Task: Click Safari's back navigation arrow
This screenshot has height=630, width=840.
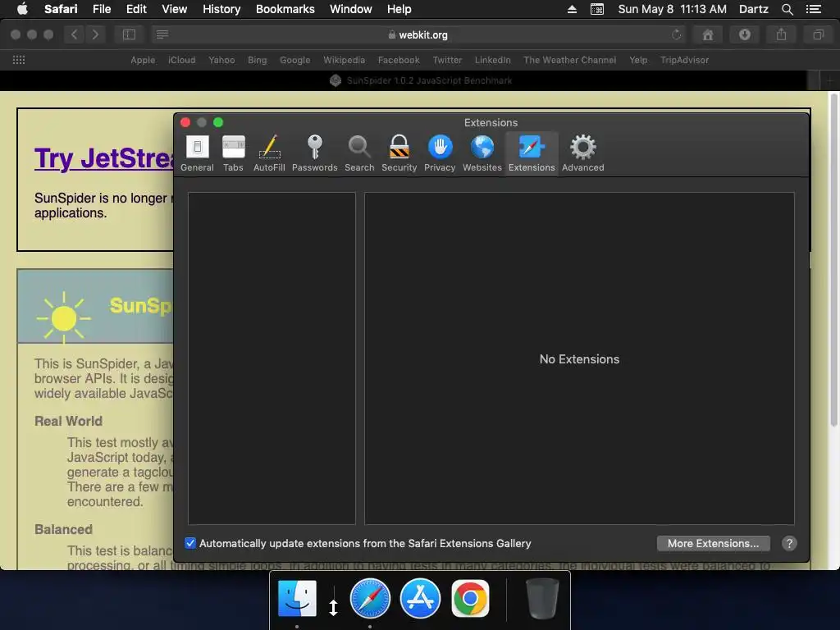Action: [75, 34]
